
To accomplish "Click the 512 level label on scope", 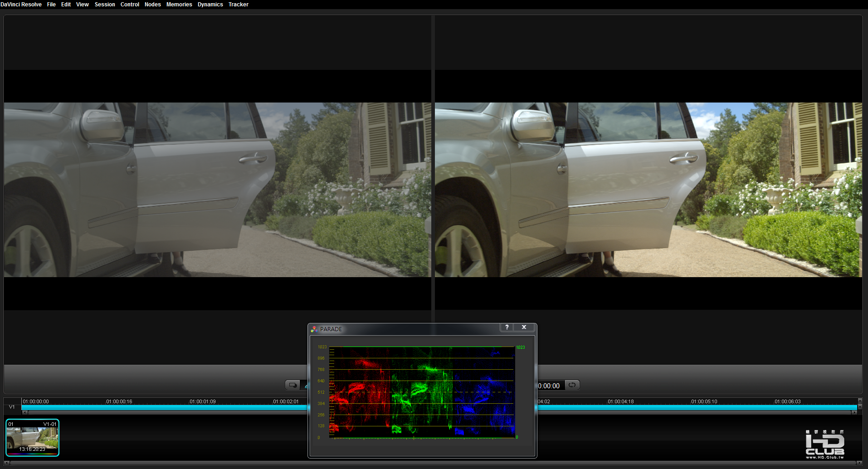I will click(321, 392).
